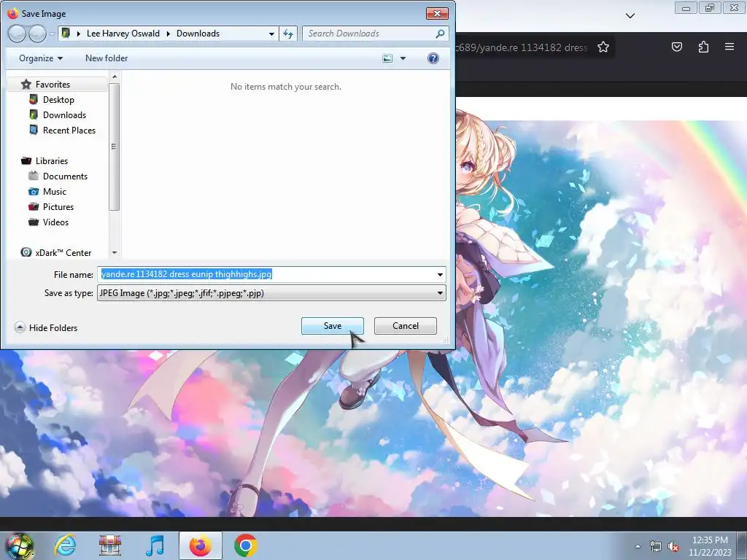The image size is (747, 560).
Task: Click the refresh icon beside the address bar
Action: click(288, 34)
